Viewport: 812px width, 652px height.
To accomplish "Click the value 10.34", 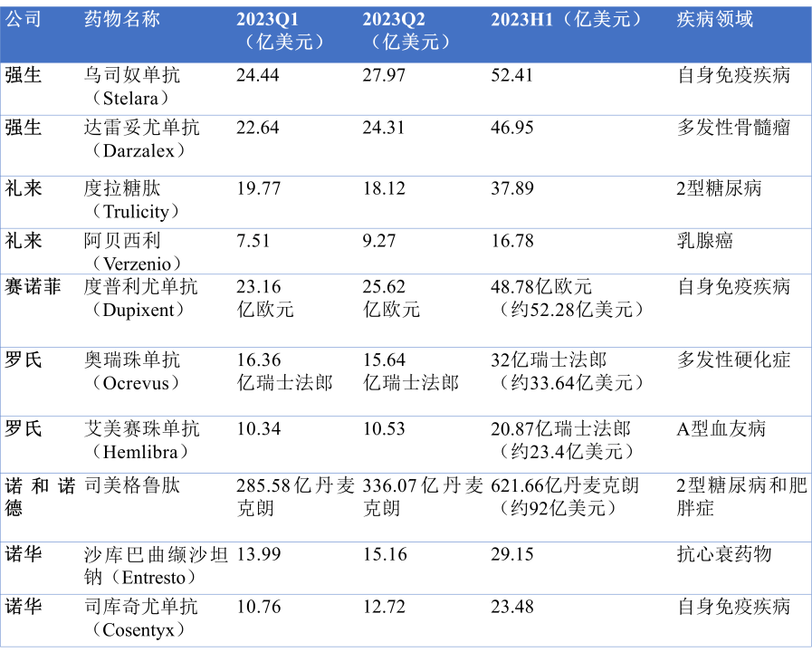I will (x=258, y=429).
